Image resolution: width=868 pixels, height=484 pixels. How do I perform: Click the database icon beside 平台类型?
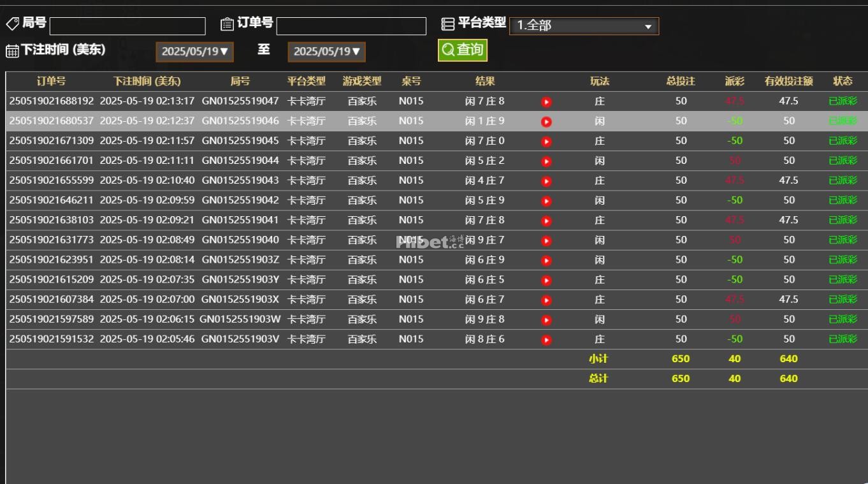[x=447, y=23]
